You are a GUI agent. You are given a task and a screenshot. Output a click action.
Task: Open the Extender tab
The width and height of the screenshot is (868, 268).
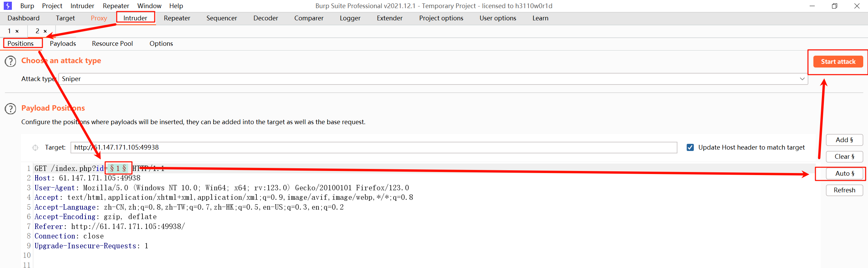click(x=390, y=18)
